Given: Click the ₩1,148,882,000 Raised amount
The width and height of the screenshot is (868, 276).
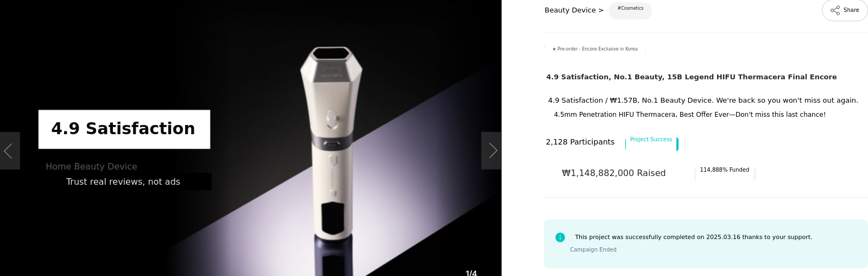Looking at the screenshot, I should [x=614, y=173].
